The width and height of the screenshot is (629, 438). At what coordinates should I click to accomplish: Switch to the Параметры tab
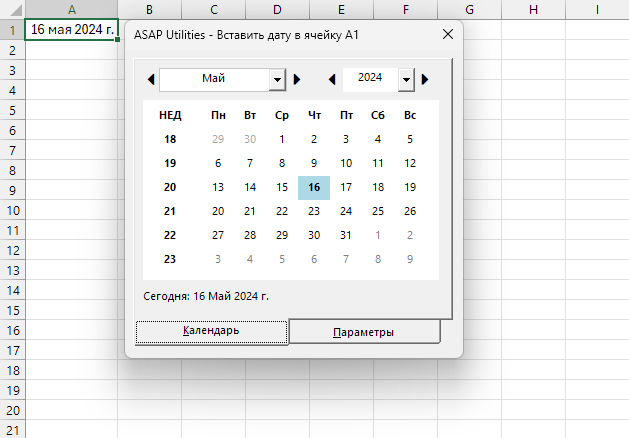click(x=364, y=332)
